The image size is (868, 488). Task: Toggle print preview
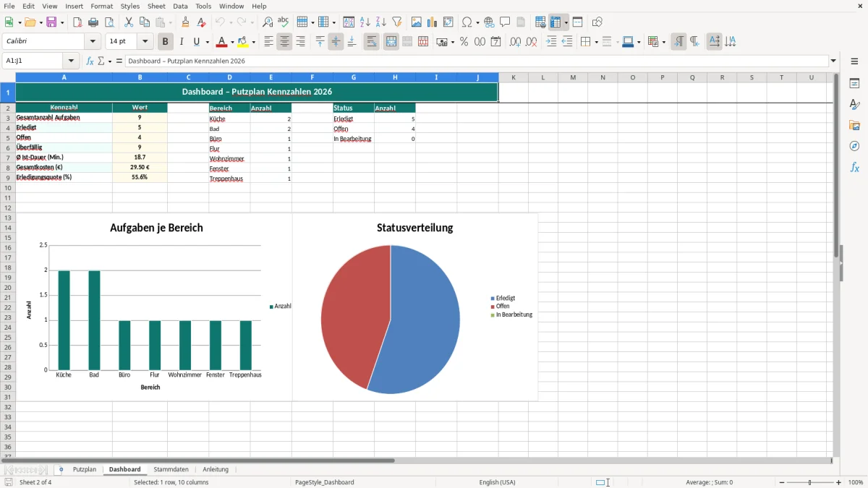pyautogui.click(x=109, y=22)
